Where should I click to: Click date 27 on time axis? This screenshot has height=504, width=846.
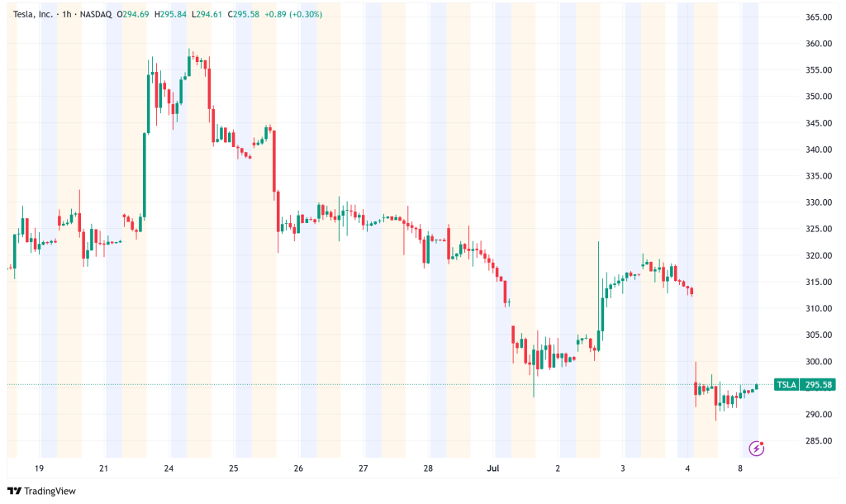click(364, 468)
